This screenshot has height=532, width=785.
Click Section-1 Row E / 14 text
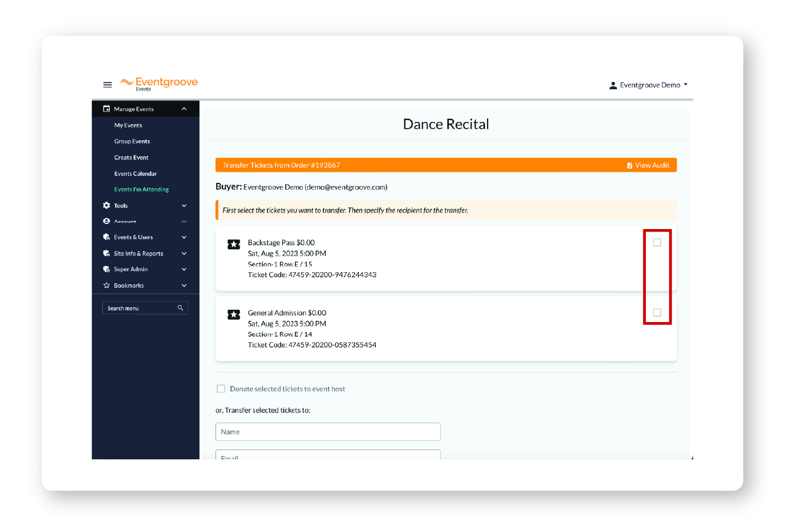pos(280,334)
